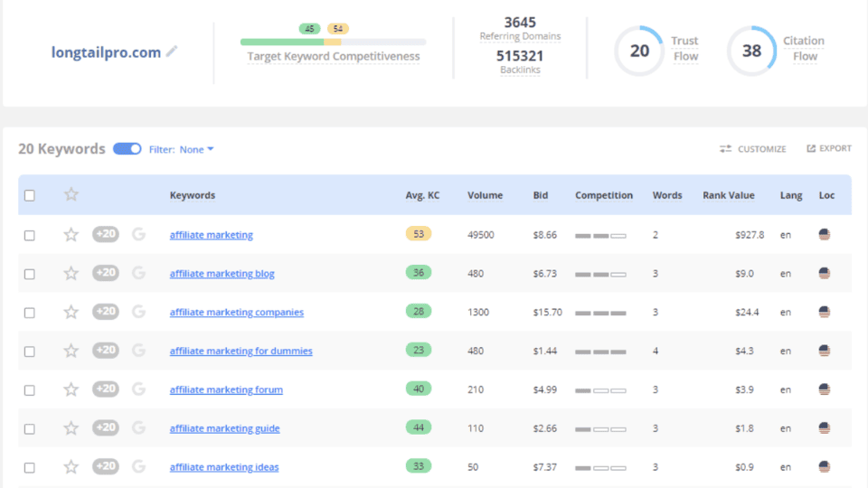This screenshot has width=868, height=488.
Task: Star the affiliate marketing blog keyword
Action: (x=71, y=273)
